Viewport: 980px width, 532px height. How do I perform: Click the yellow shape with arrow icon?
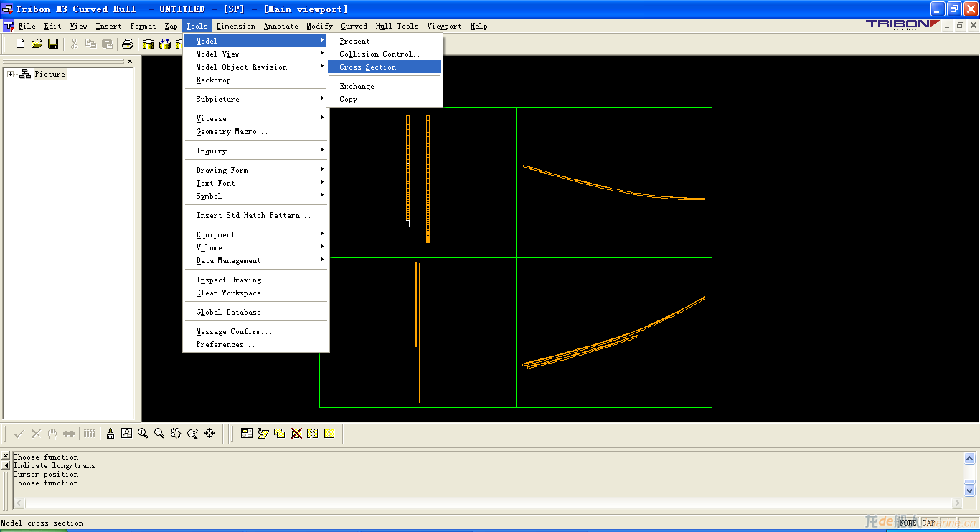pos(263,433)
